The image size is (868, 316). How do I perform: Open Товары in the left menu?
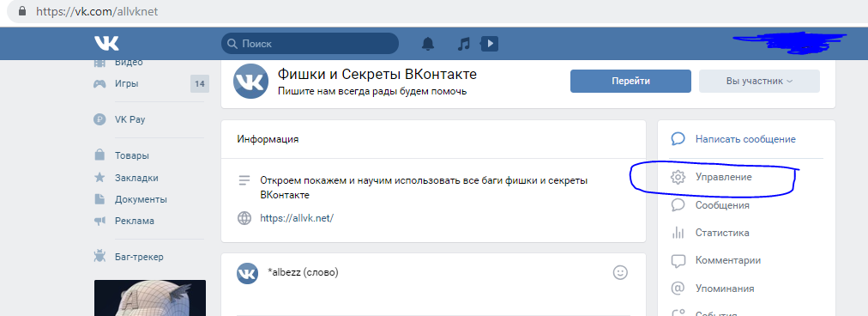pos(132,155)
